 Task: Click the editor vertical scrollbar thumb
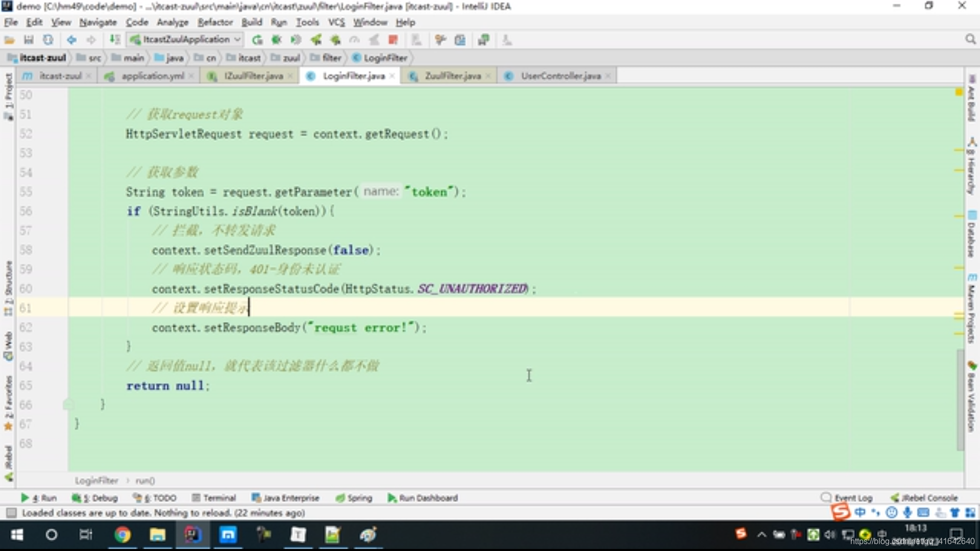960,399
